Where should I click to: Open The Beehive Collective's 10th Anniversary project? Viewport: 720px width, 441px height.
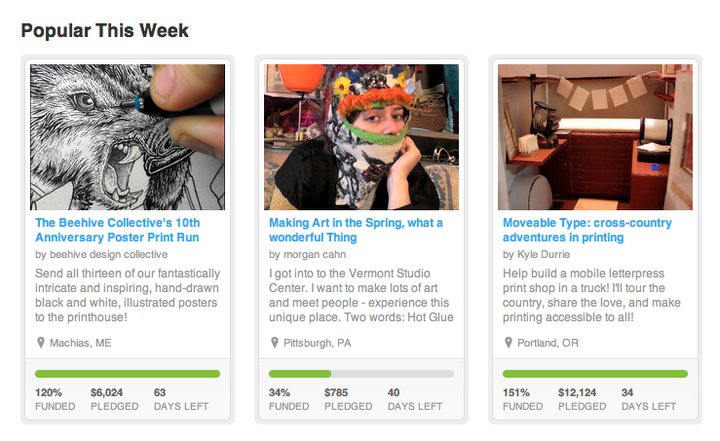click(x=117, y=230)
